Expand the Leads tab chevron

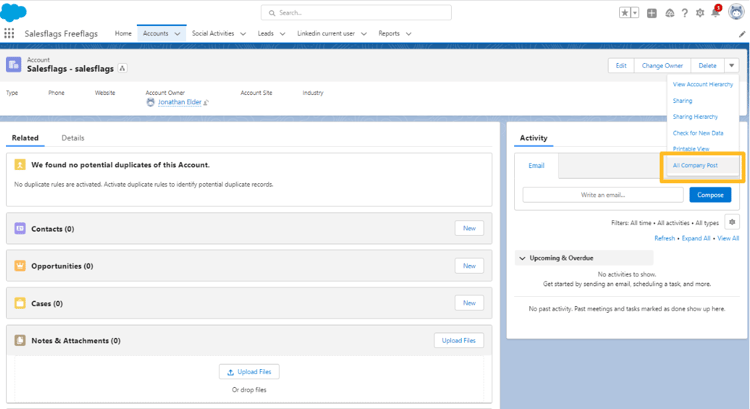[x=282, y=34]
